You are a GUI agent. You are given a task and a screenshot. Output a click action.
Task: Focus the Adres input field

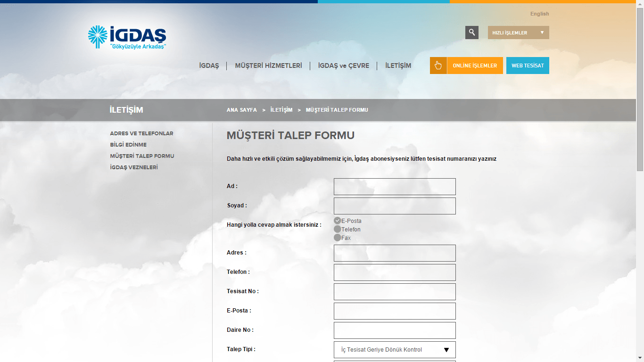point(395,253)
